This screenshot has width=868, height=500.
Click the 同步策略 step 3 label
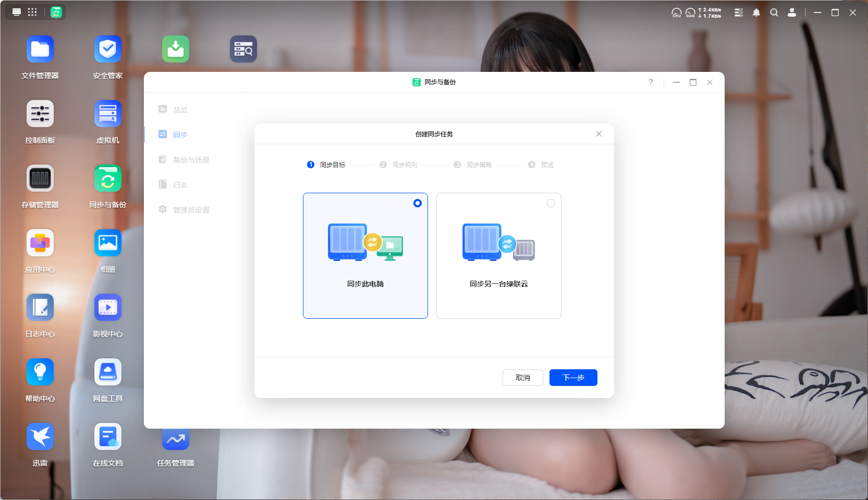pyautogui.click(x=479, y=165)
